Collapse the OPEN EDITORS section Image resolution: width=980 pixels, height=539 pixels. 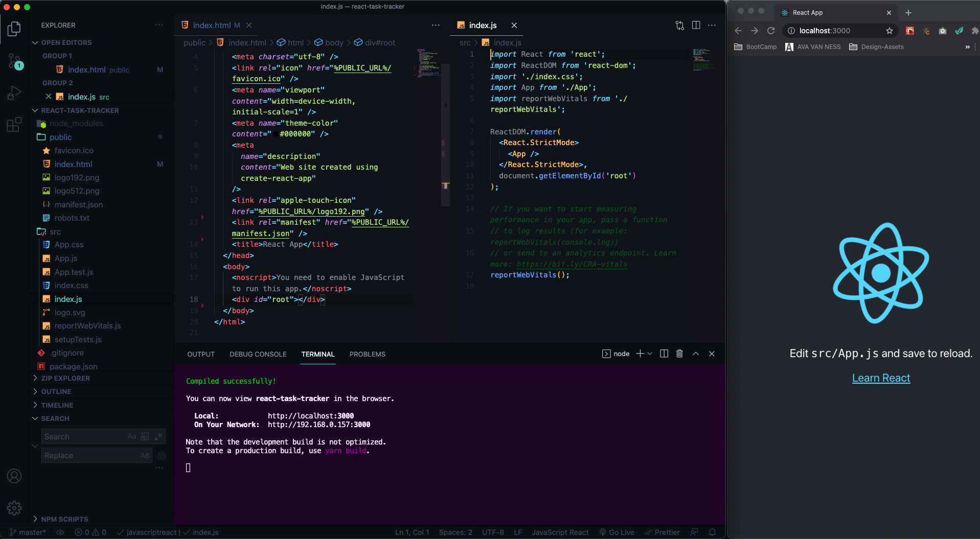pos(66,42)
